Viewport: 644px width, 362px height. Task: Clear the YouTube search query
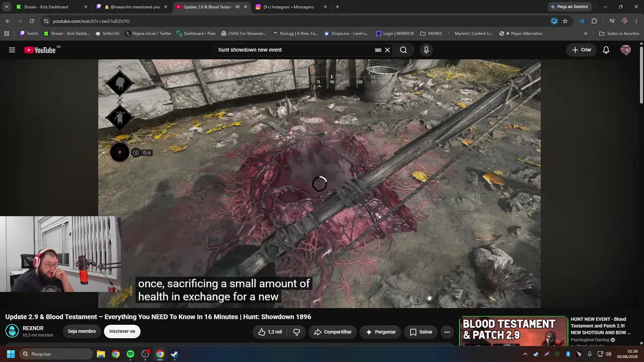(387, 50)
